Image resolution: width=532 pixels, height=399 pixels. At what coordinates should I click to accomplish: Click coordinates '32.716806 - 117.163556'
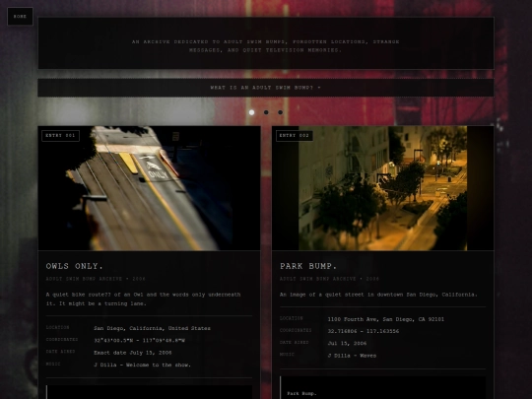(364, 331)
